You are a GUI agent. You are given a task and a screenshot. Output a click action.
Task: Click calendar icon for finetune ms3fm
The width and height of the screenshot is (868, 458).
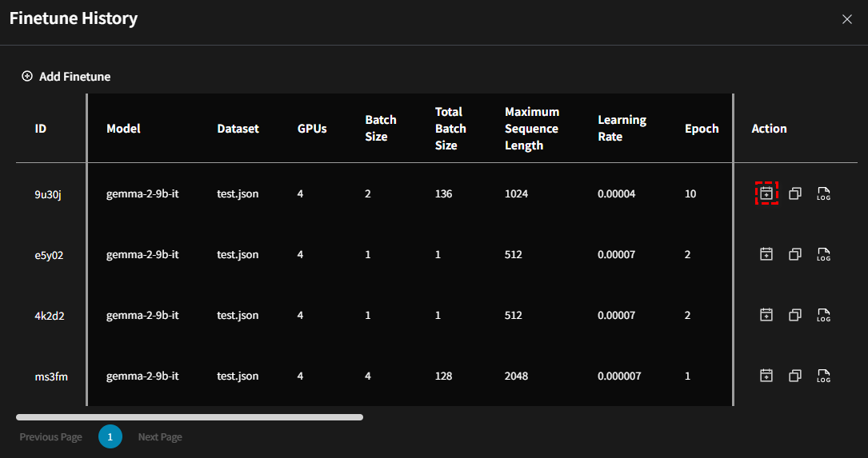pyautogui.click(x=766, y=376)
